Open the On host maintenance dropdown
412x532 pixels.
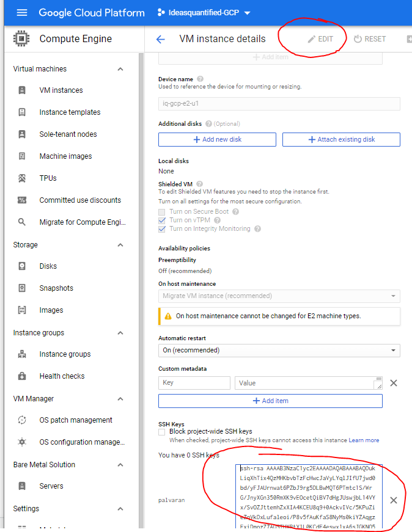pos(279,296)
